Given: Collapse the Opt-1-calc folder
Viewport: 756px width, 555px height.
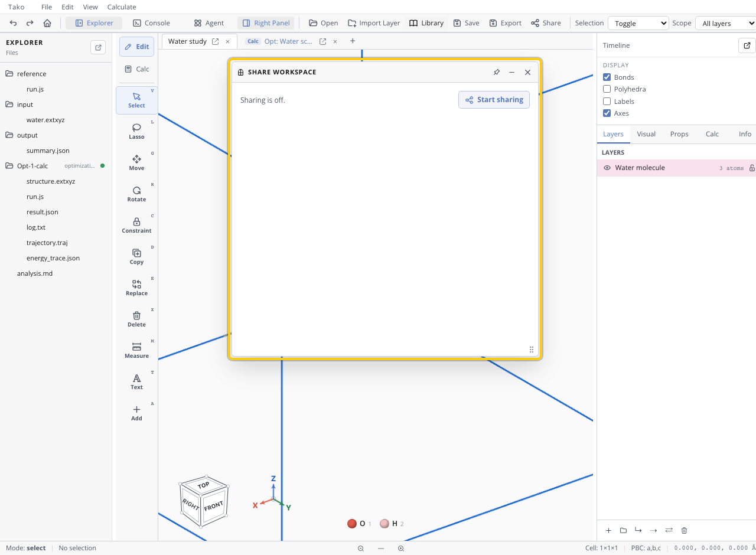Looking at the screenshot, I should [x=9, y=166].
